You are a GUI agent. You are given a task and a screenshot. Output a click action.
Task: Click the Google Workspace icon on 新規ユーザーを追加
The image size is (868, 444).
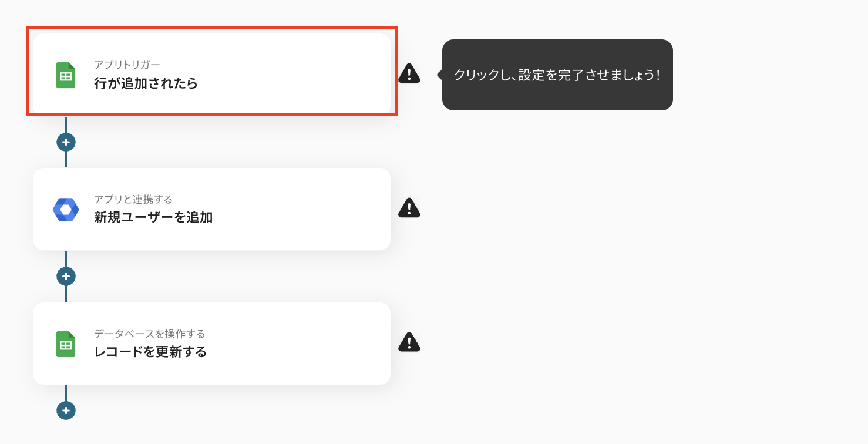pos(66,210)
